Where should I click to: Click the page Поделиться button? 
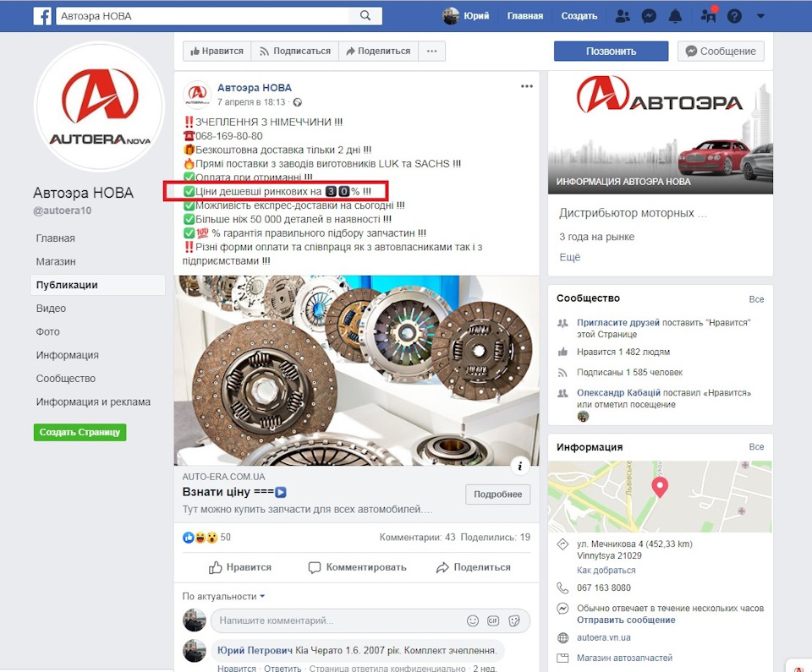(x=378, y=51)
